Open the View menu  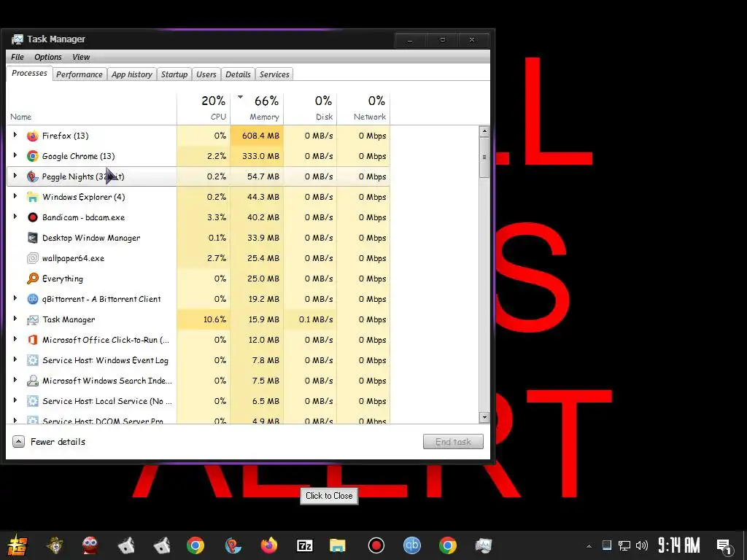[x=81, y=57]
